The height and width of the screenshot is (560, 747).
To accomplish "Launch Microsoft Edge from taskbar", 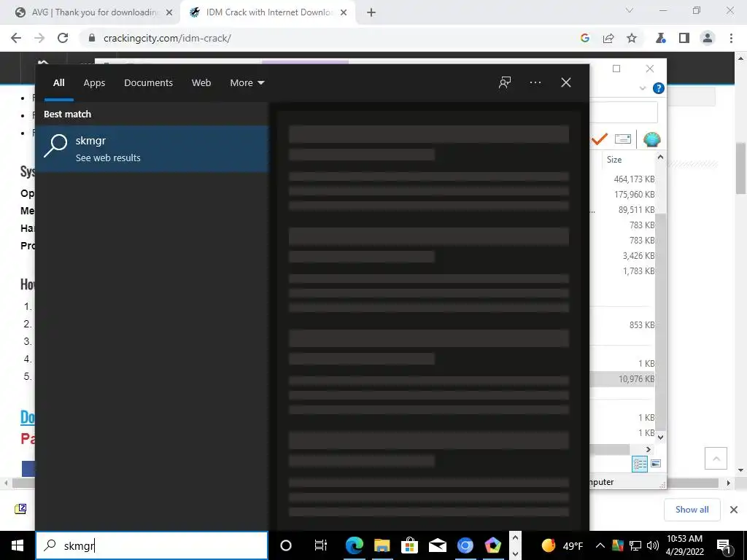I will click(354, 545).
